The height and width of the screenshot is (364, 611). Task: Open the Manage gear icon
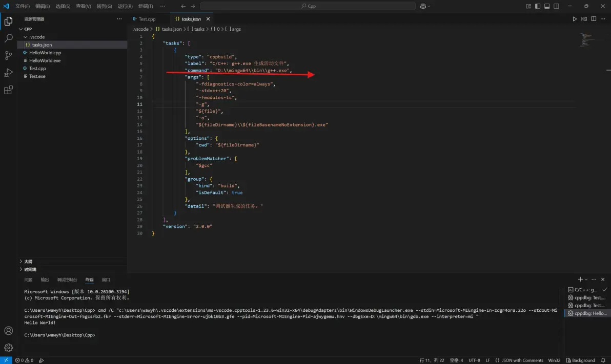(x=8, y=348)
